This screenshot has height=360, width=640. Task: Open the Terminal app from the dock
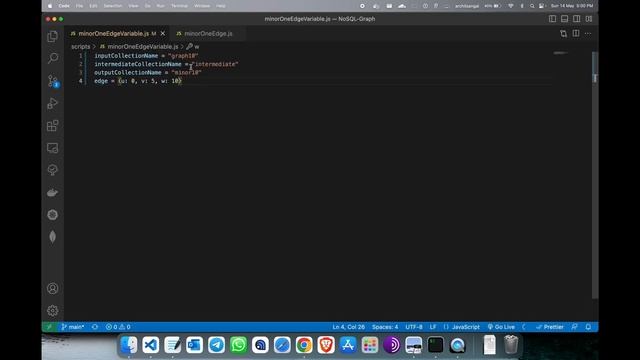tap(436, 345)
